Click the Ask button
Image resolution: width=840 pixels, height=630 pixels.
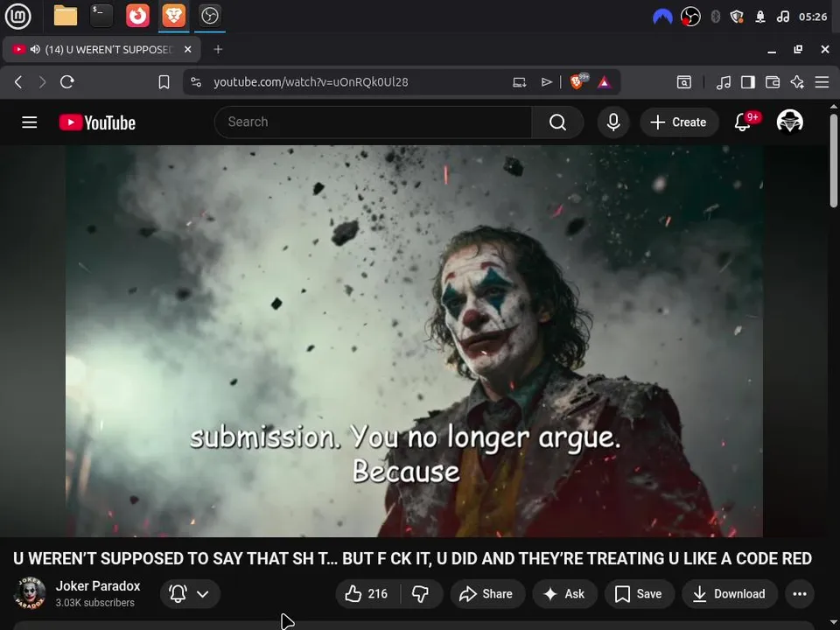[x=564, y=593]
